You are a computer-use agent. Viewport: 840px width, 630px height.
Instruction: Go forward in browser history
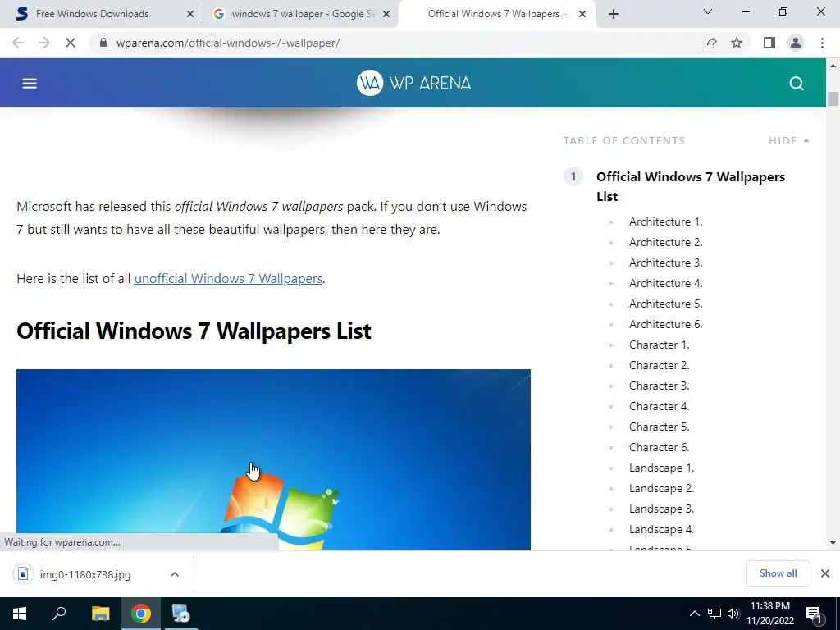(44, 43)
